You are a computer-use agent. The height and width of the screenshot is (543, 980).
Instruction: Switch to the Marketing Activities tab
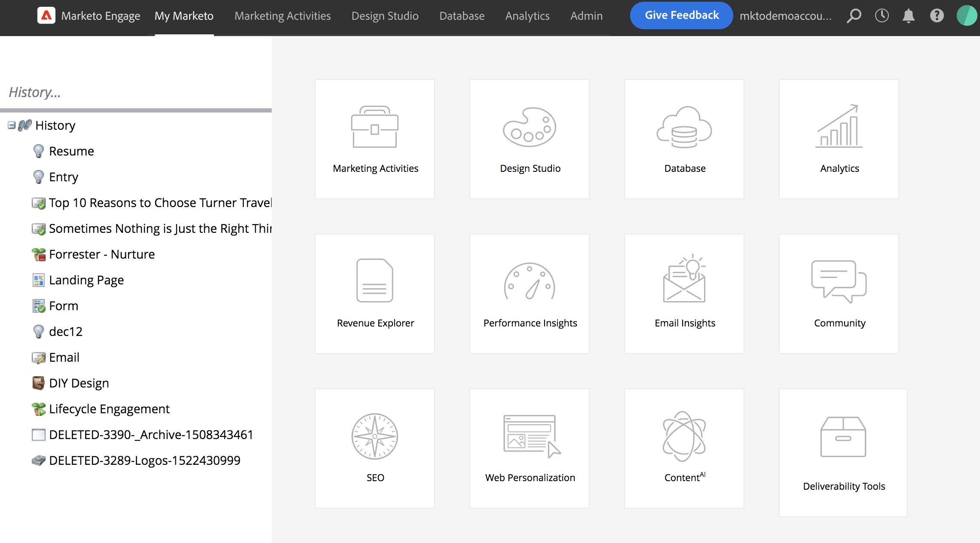click(x=282, y=16)
